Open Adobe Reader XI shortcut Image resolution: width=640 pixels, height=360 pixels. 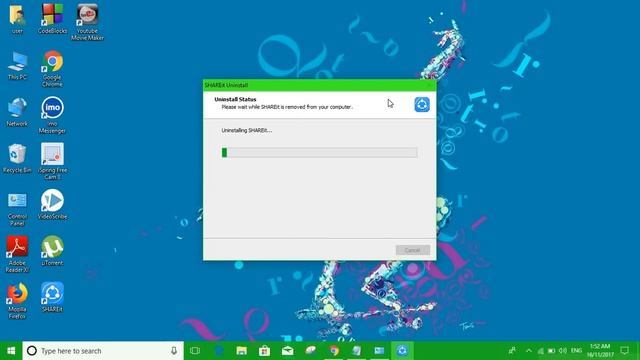click(x=17, y=254)
